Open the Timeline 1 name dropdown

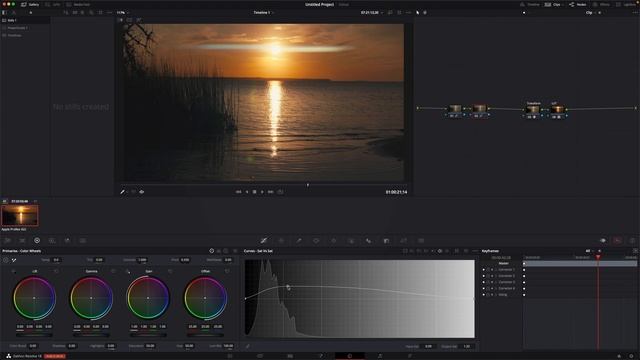[263, 13]
